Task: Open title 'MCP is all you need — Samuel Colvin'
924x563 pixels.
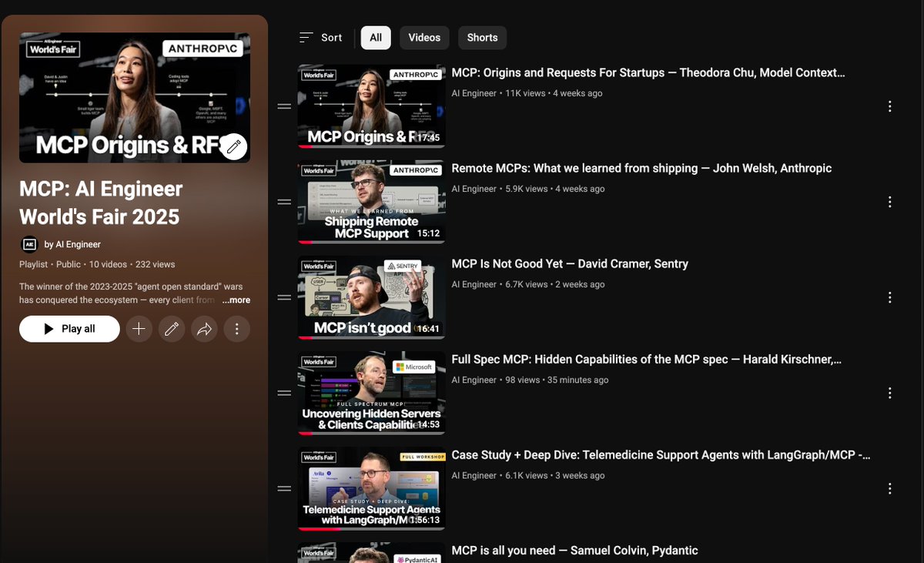Action: tap(574, 551)
